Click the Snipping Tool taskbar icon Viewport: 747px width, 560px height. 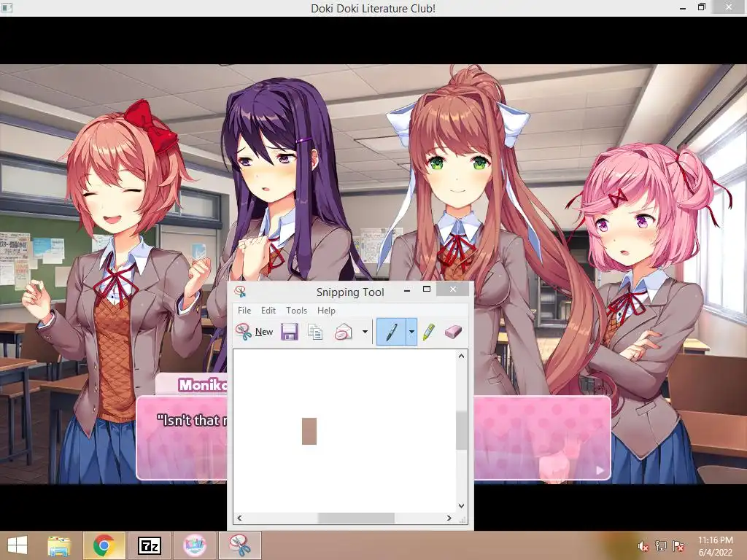pos(240,545)
